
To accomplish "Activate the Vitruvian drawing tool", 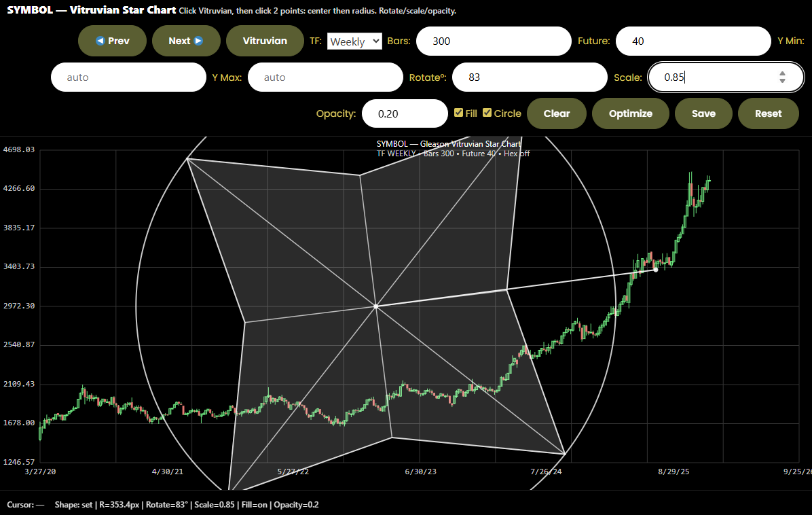I will (x=265, y=41).
